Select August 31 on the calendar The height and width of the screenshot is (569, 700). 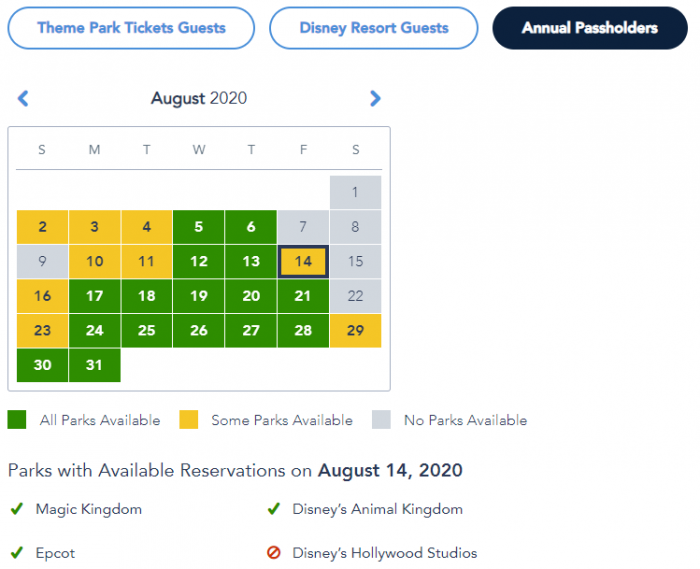pos(94,365)
